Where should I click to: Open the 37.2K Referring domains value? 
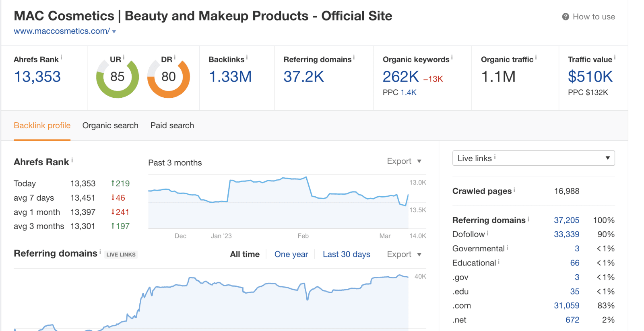(304, 77)
